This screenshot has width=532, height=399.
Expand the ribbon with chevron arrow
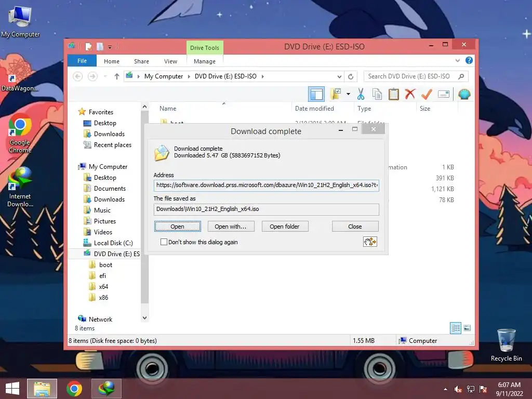point(457,61)
